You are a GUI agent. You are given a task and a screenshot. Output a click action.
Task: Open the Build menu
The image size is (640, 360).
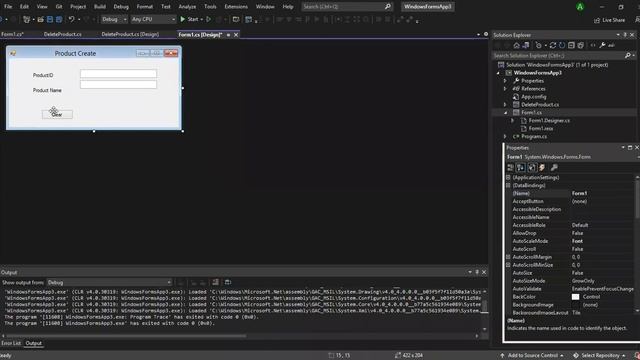pyautogui.click(x=100, y=7)
